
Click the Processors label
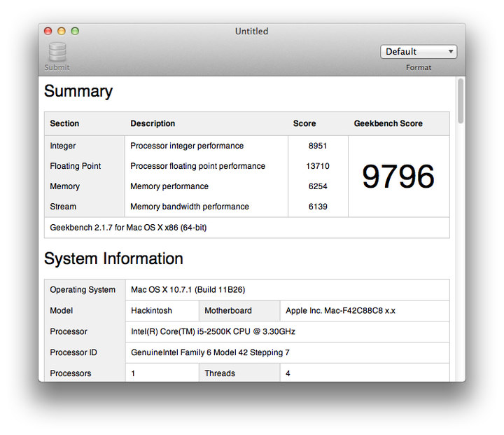(71, 373)
